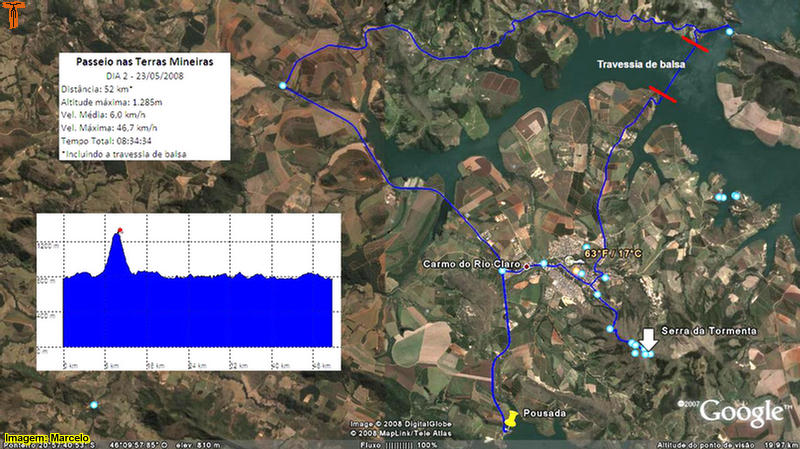Click the Image © 2008 DigitalGlobe credit
The width and height of the screenshot is (800, 449).
tap(401, 424)
